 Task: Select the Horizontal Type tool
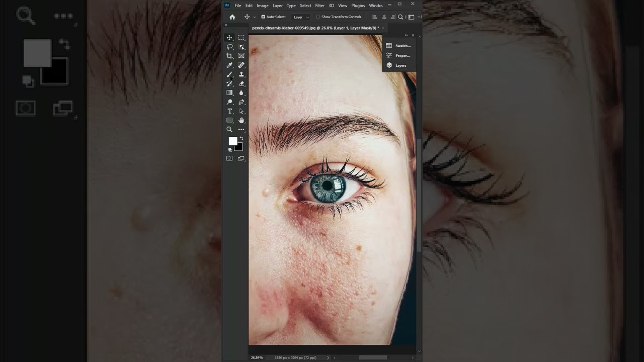coord(229,111)
